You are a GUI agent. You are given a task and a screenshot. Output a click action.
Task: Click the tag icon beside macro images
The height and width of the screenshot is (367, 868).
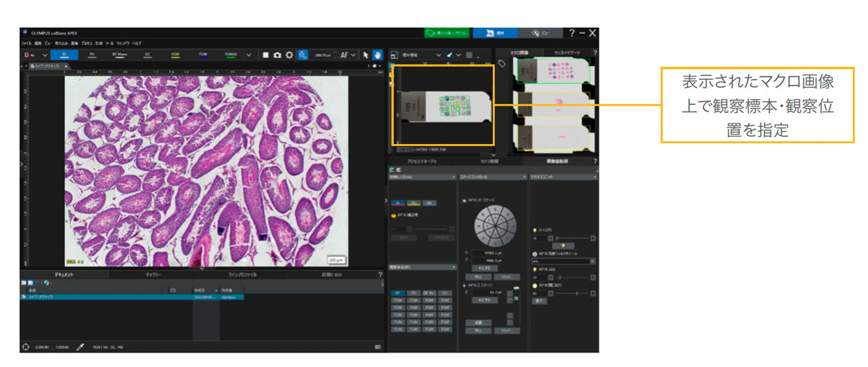click(502, 64)
